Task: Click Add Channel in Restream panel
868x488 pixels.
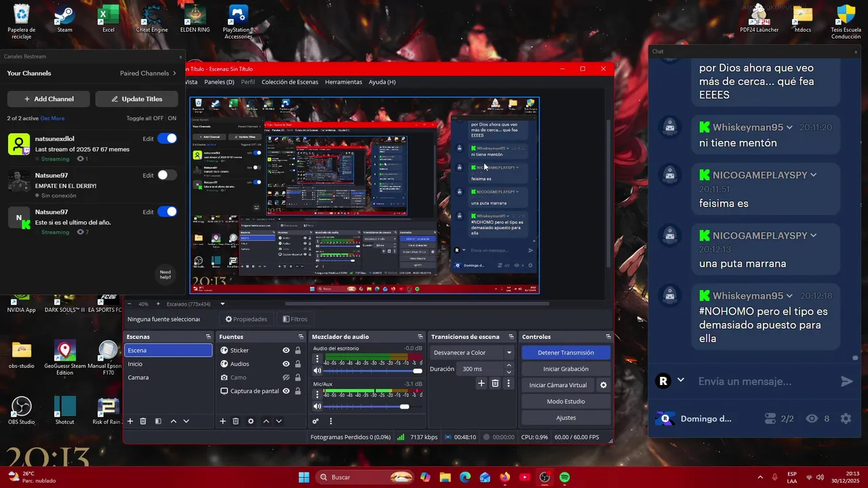Action: (49, 99)
